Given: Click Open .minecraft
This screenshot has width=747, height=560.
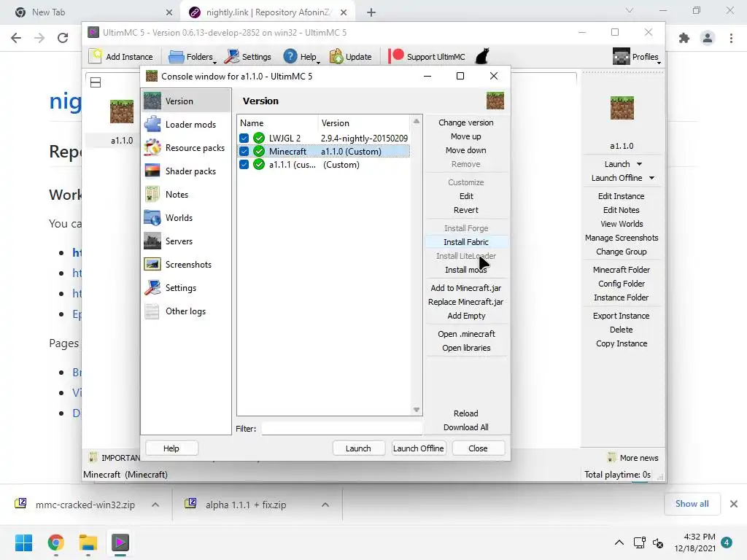Looking at the screenshot, I should pyautogui.click(x=466, y=334).
